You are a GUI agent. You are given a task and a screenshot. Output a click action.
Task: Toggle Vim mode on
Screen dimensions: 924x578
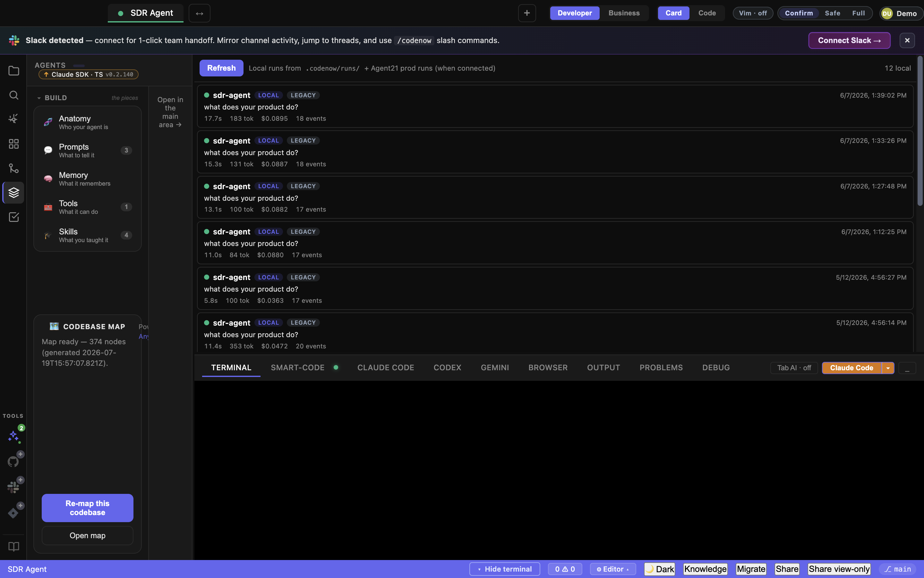coord(753,13)
